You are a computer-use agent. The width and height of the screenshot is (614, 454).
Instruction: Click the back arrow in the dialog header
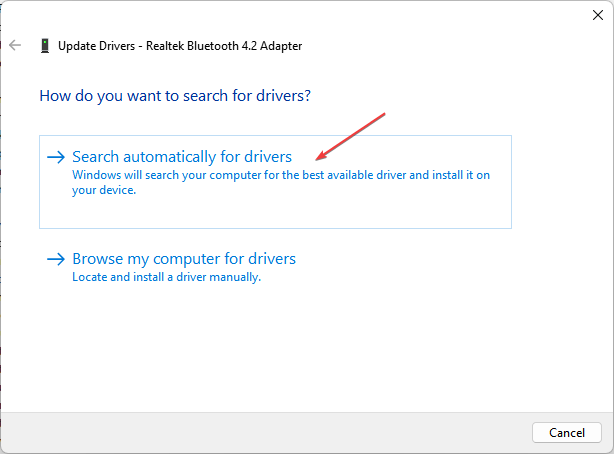(15, 45)
